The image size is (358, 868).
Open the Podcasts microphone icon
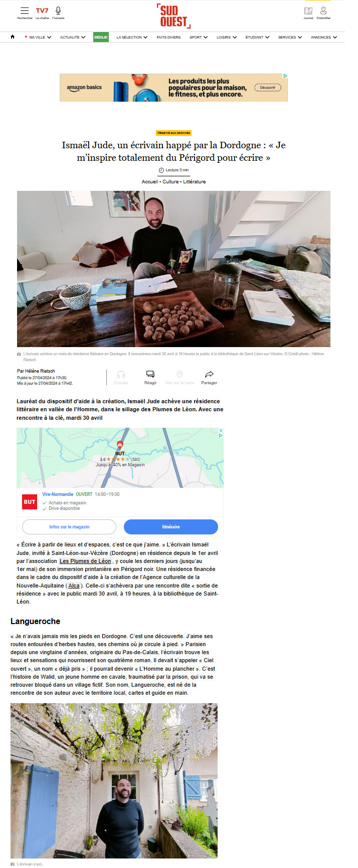[58, 11]
